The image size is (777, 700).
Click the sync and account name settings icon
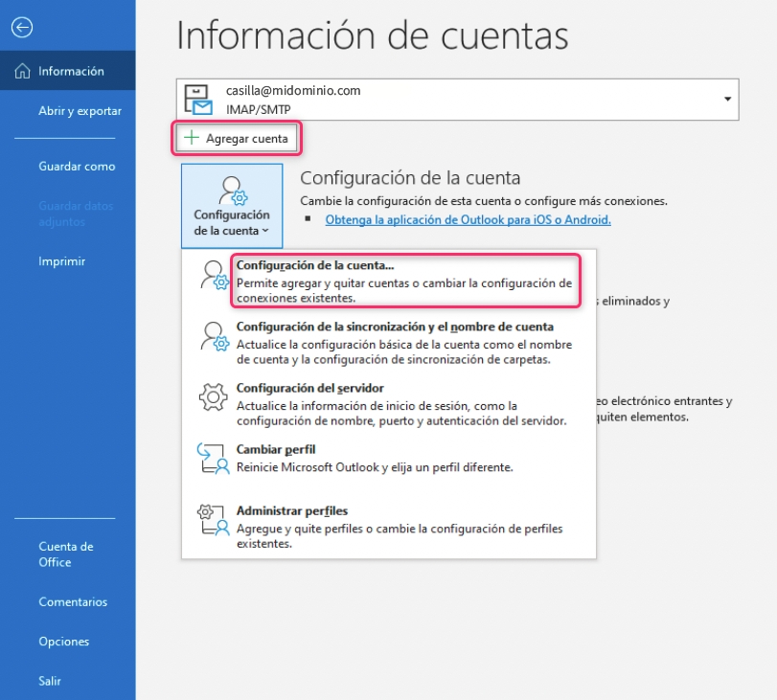[x=213, y=337]
